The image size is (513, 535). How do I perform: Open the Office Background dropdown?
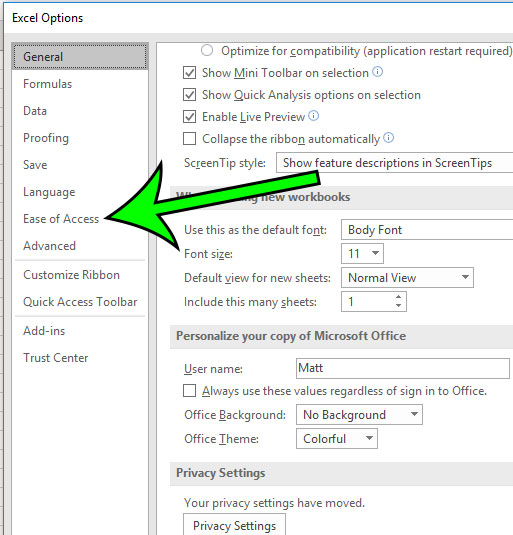(x=359, y=415)
